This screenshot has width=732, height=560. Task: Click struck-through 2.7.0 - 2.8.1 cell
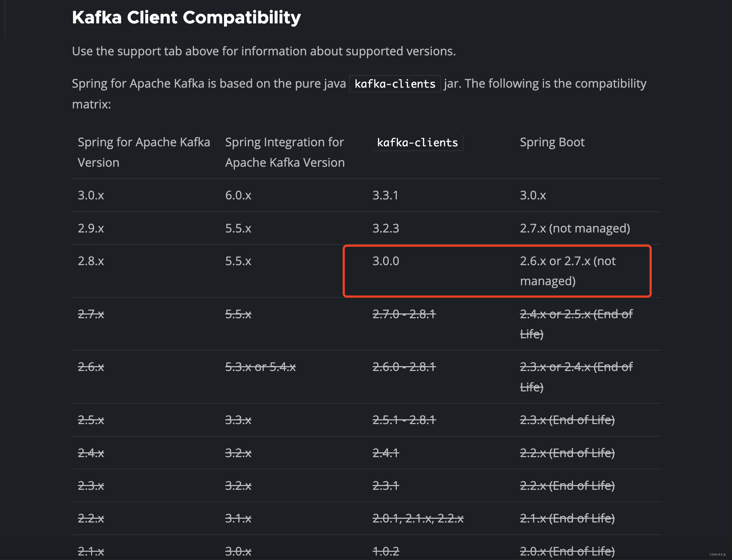click(404, 314)
